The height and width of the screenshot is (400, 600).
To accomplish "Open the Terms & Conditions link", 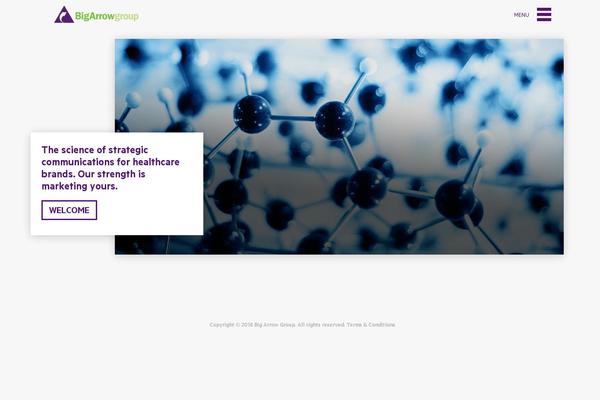I will coord(371,325).
